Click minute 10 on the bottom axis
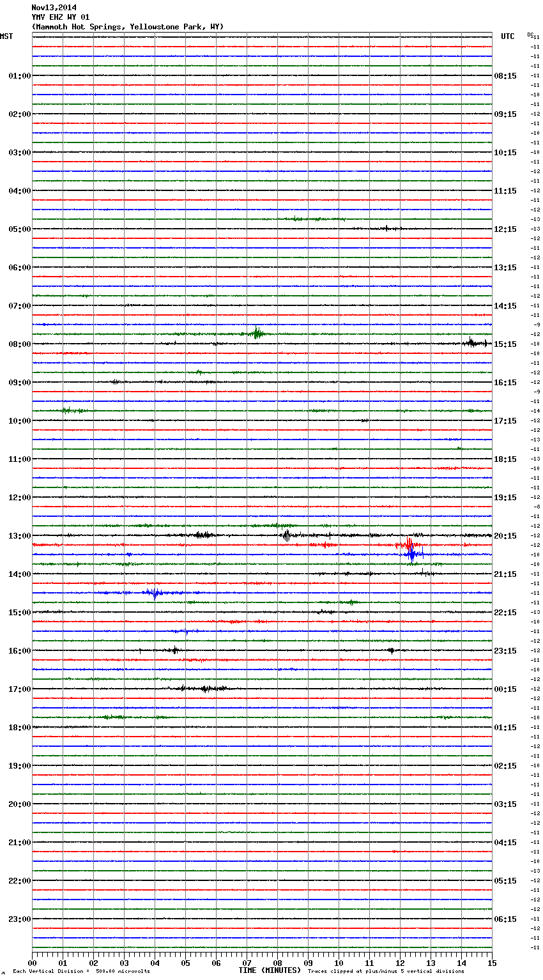 [x=339, y=963]
